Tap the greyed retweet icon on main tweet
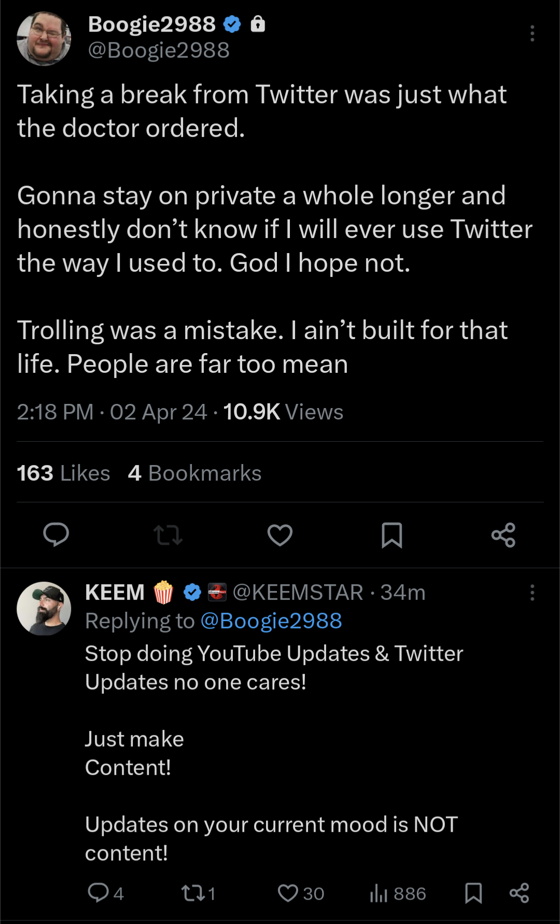The width and height of the screenshot is (560, 924). [x=168, y=535]
